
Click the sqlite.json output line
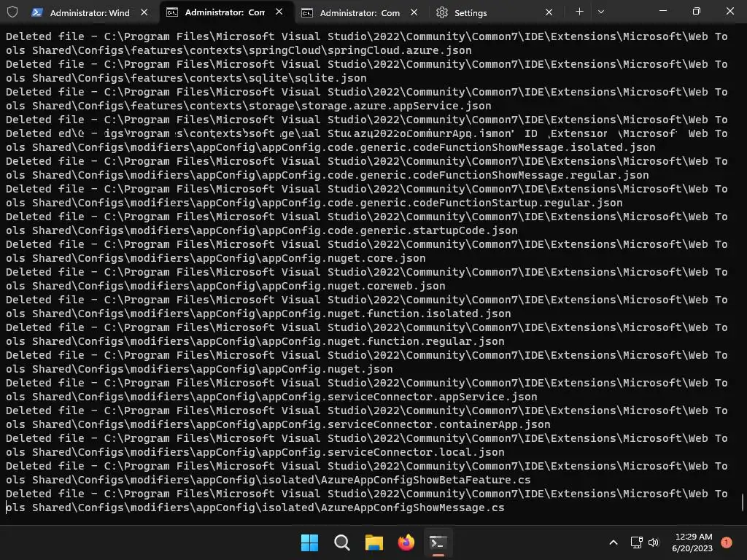tap(186, 77)
